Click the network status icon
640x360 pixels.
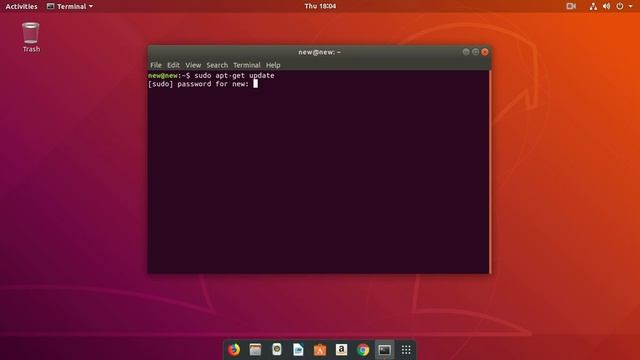pyautogui.click(x=593, y=6)
